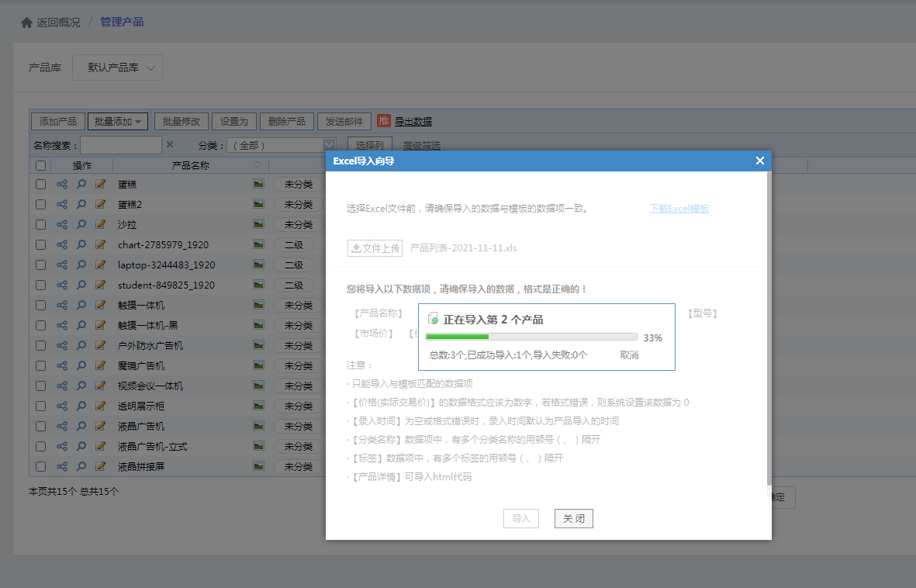This screenshot has height=588, width=916.
Task: Click the magnifier icon in the 液晶广告机 row
Action: coord(81,426)
